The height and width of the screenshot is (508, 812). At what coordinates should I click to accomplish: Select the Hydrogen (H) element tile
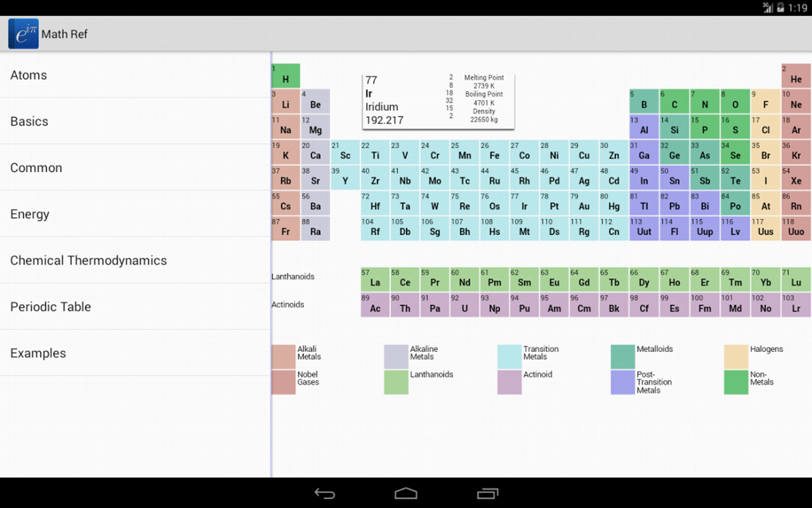coord(285,76)
